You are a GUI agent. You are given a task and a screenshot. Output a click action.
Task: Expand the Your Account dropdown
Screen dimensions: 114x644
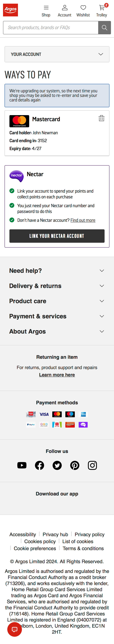(57, 54)
